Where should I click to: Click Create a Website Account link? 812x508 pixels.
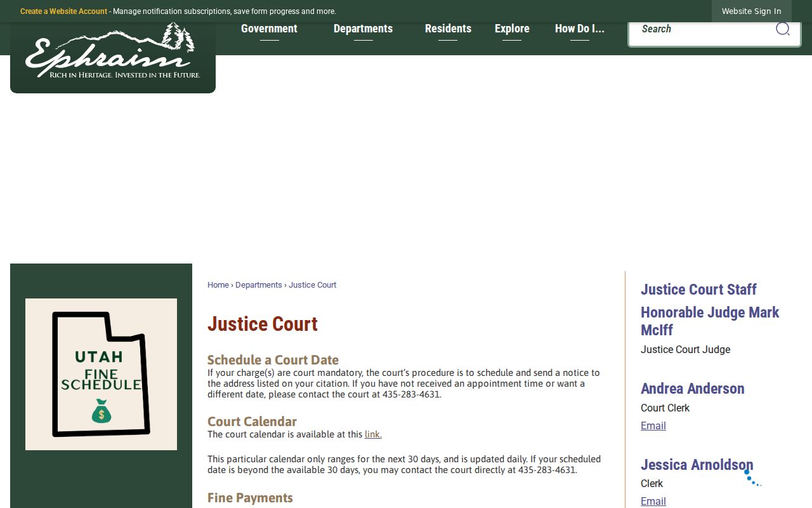click(63, 11)
